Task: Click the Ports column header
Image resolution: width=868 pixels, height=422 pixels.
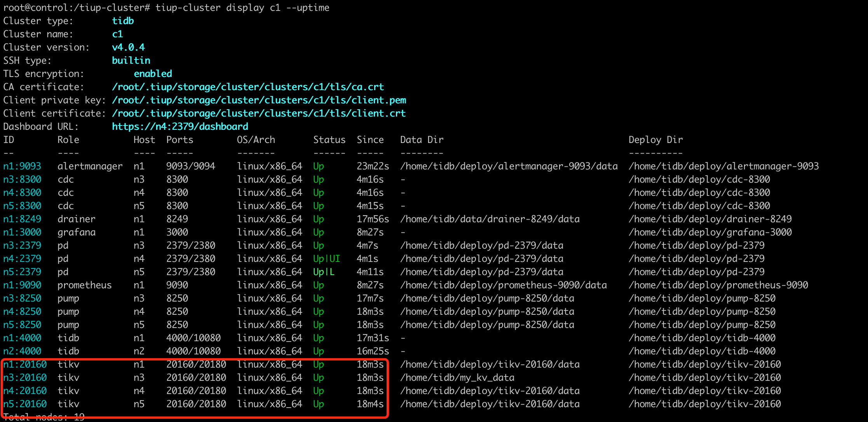Action: tap(180, 140)
